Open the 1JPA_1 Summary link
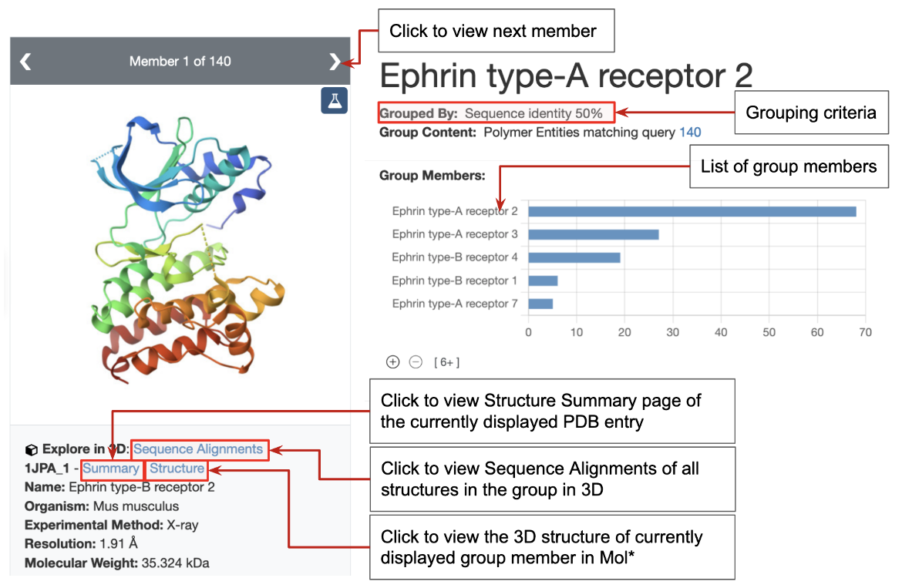This screenshot has height=588, width=902. 111,468
